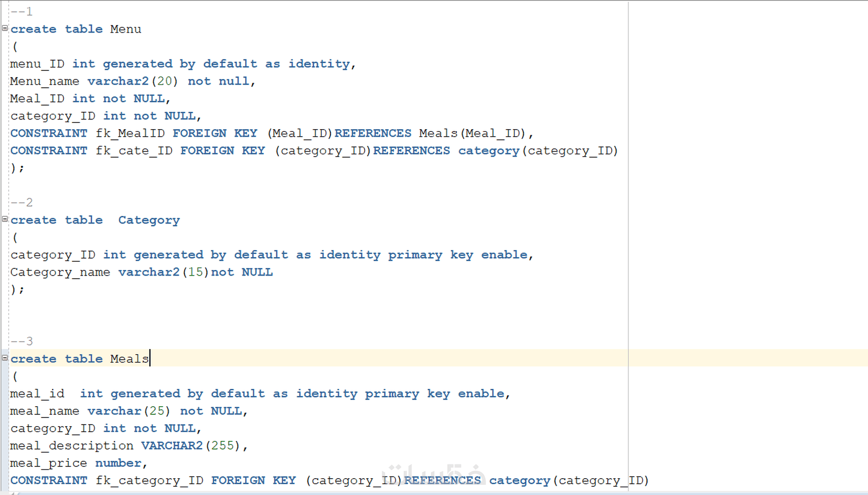
Task: Place cursor on the --2 comment line
Action: (x=21, y=202)
